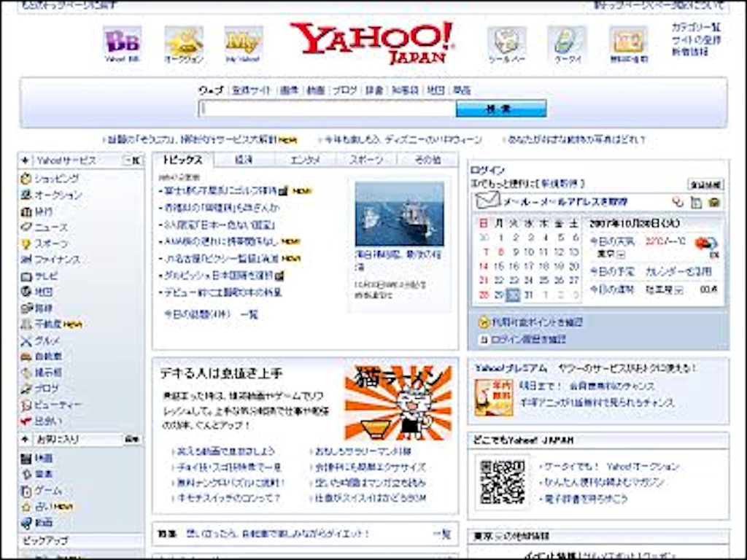Screen dimensions: 747x560
Task: Open the ツールバー icon in header
Action: tap(507, 45)
